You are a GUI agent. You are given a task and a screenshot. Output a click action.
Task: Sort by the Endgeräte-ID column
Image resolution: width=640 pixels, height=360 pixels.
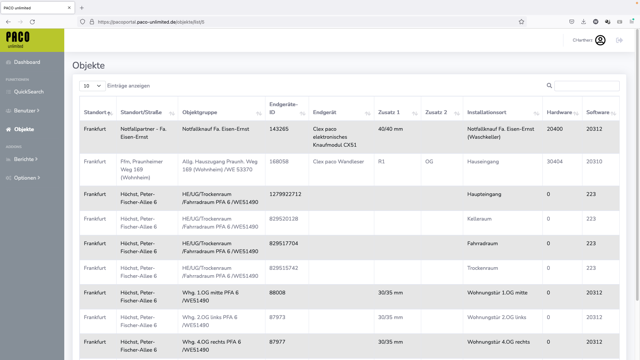[287, 109]
